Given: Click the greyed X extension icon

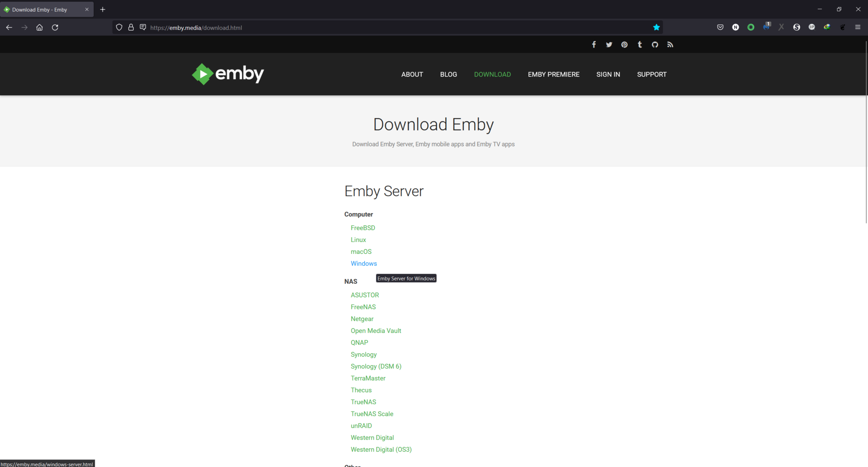Looking at the screenshot, I should pyautogui.click(x=781, y=27).
